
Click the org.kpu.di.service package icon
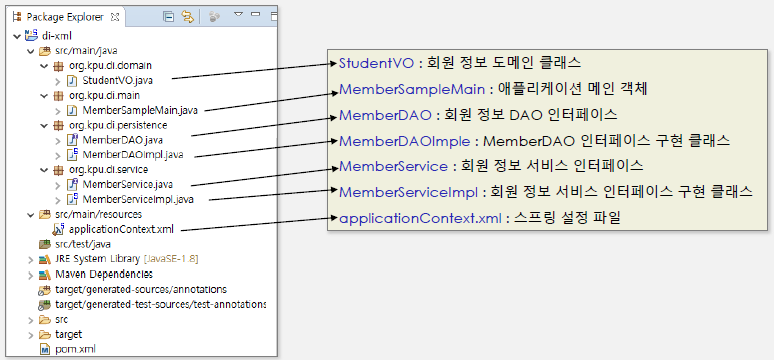coord(58,170)
